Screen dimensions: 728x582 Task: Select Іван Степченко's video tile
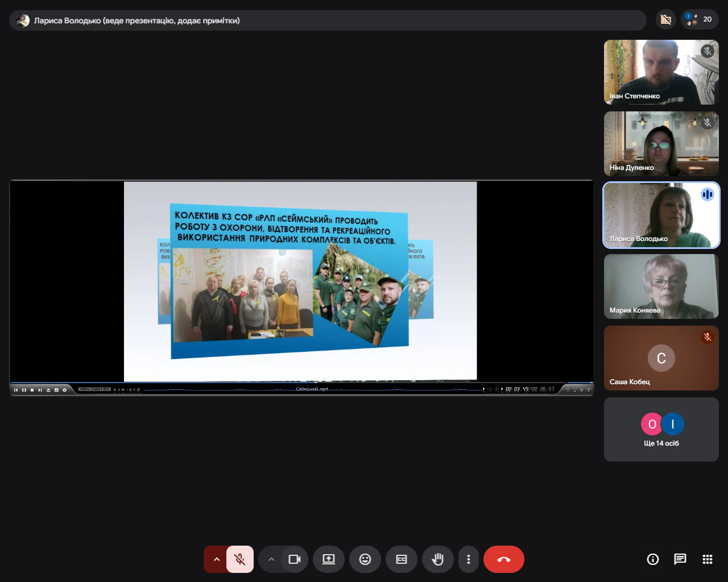click(661, 72)
